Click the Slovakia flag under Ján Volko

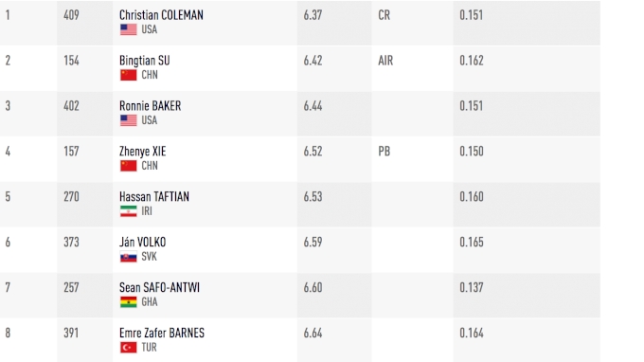(x=128, y=257)
